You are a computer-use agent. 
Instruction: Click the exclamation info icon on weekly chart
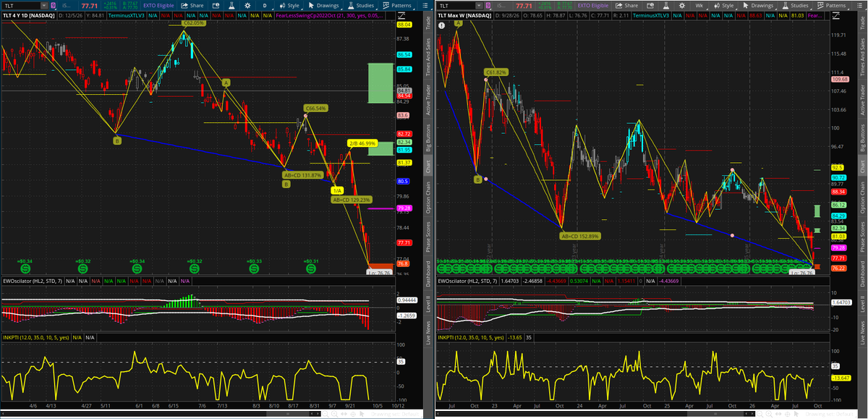pos(441,25)
